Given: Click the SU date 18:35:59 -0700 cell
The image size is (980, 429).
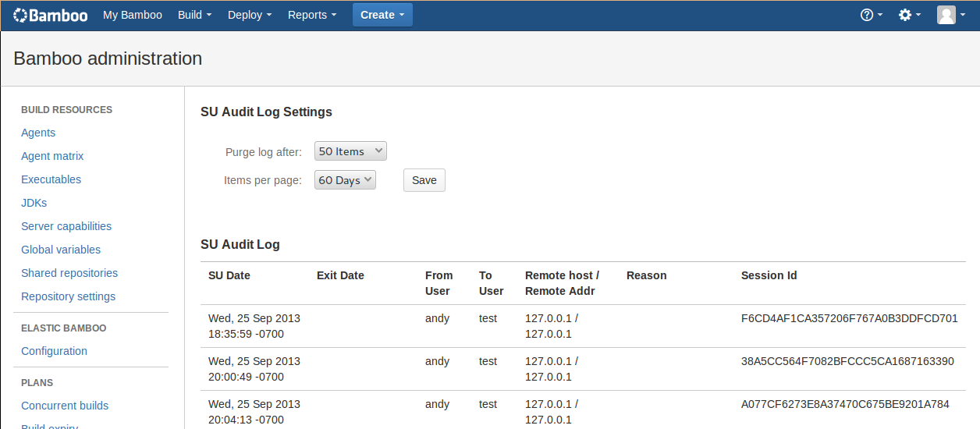Looking at the screenshot, I should (x=254, y=326).
